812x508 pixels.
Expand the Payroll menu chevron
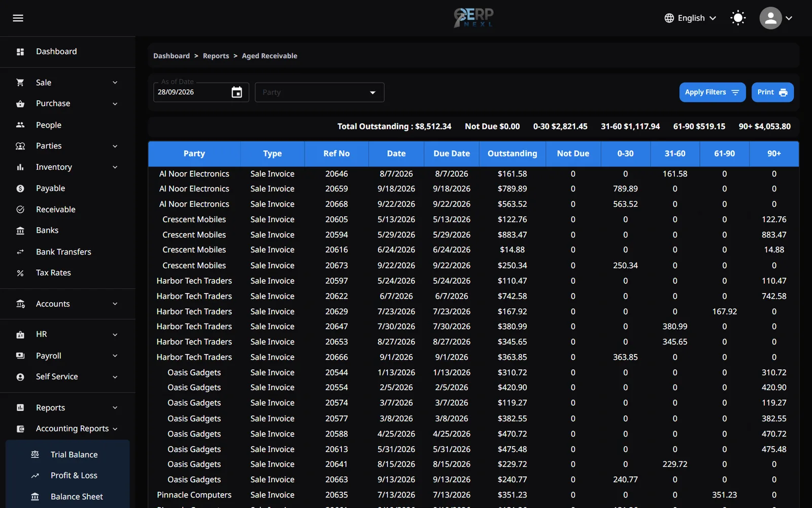click(x=115, y=356)
